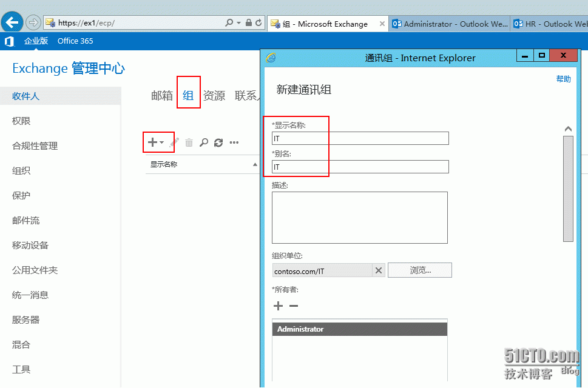The image size is (588, 388).
Task: Click the 描述 text area
Action: pos(360,218)
